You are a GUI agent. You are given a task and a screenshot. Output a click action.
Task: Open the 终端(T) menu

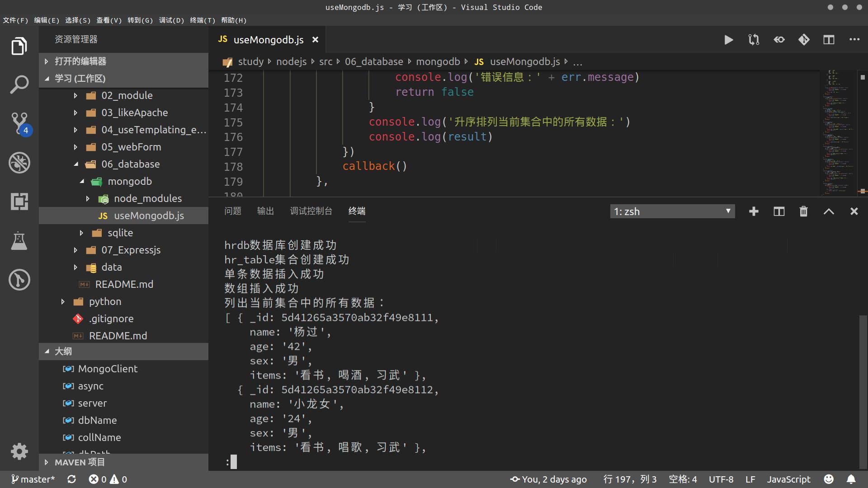tap(202, 20)
